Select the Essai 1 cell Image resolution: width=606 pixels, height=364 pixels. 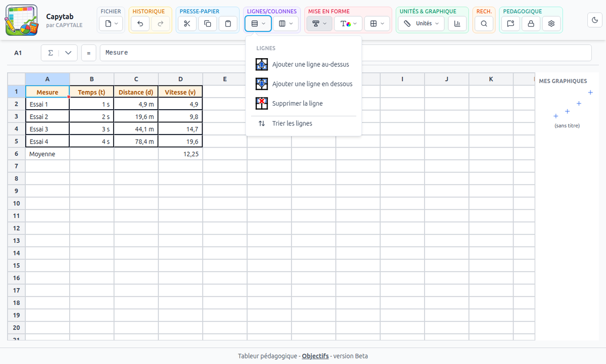pyautogui.click(x=48, y=104)
